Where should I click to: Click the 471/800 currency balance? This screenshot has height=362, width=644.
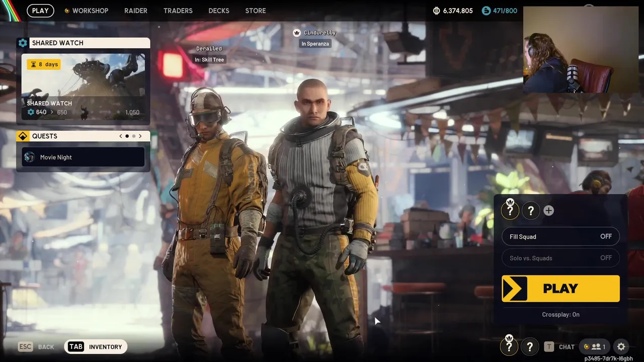[x=505, y=11]
